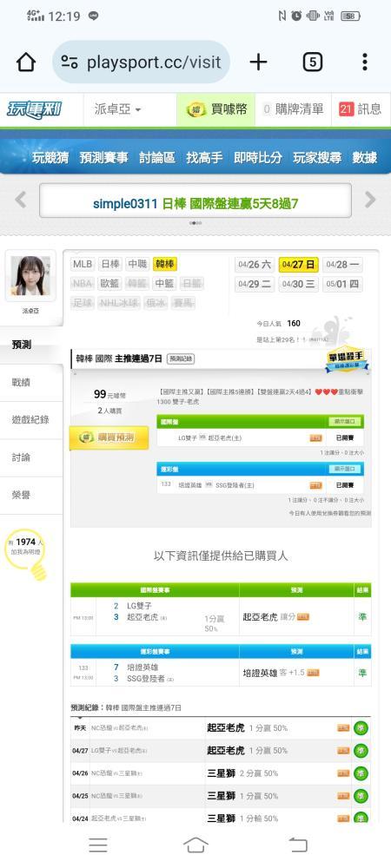Image resolution: width=391 pixels, height=868 pixels.
Task: Tap the Android back navigation icon
Action: click(298, 845)
